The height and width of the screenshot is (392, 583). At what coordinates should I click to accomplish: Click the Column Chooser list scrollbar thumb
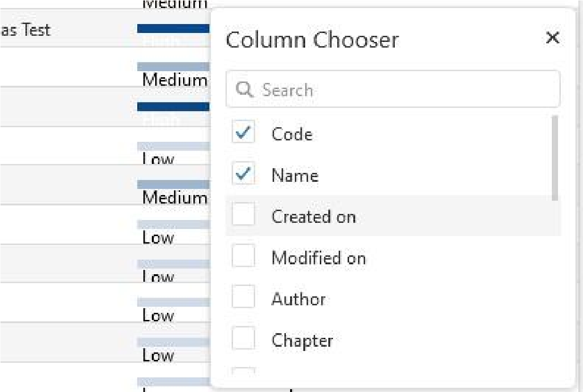pos(555,158)
